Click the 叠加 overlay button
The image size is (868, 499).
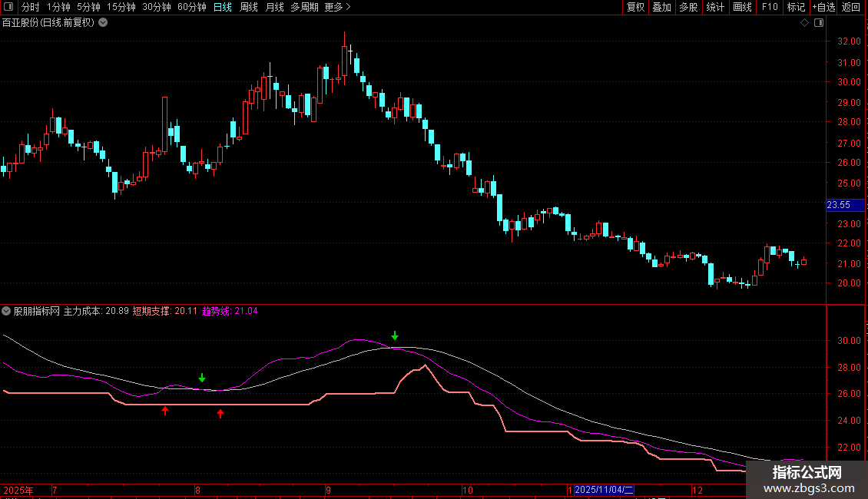pos(661,8)
